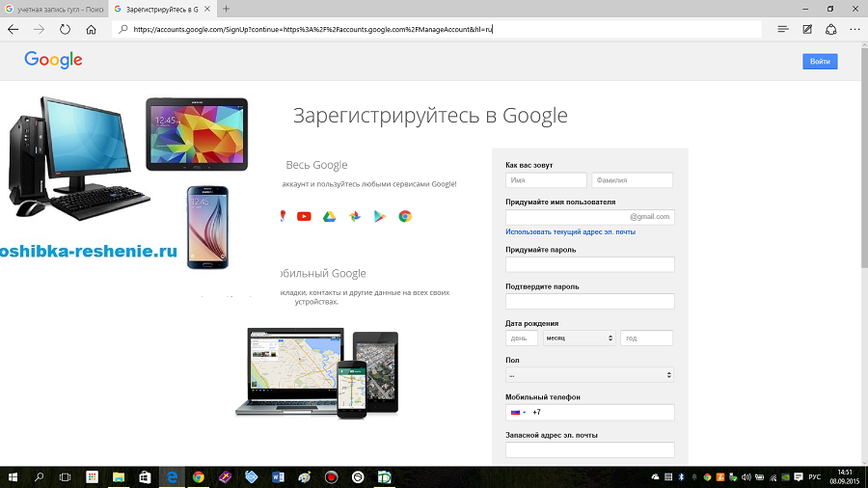The width and height of the screenshot is (868, 488).
Task: Click the Google logo
Action: tap(53, 60)
